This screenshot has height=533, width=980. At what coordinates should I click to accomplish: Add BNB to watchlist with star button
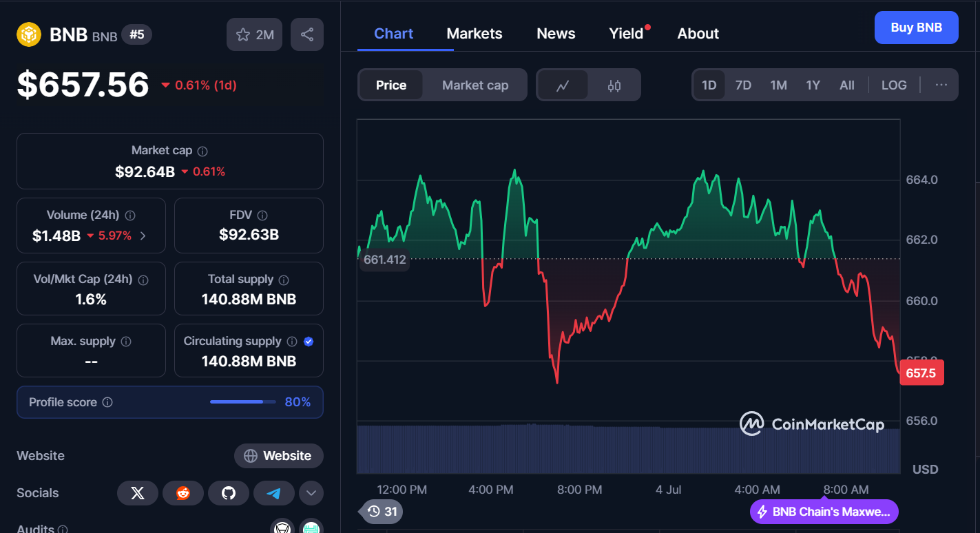(x=255, y=34)
